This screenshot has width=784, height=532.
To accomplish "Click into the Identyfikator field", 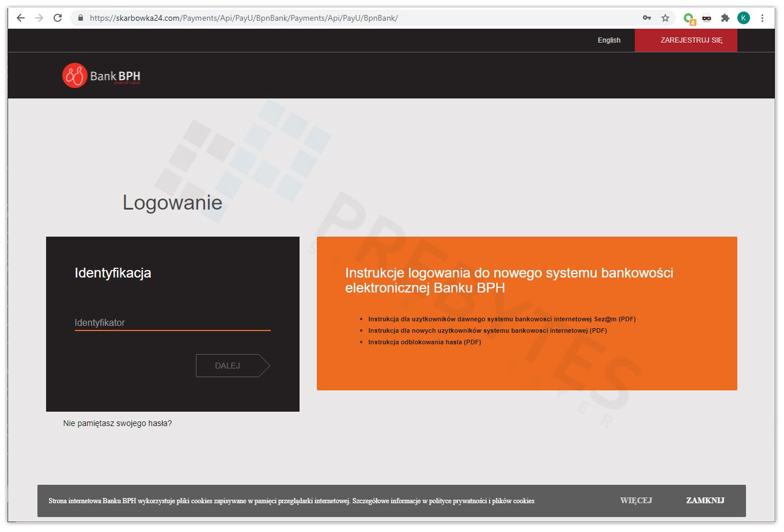I will 172,322.
